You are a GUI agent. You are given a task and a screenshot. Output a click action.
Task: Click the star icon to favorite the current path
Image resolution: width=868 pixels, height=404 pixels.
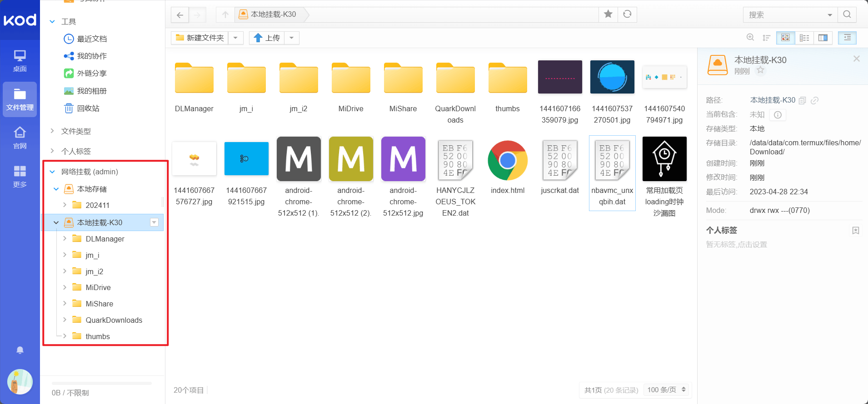pyautogui.click(x=608, y=14)
